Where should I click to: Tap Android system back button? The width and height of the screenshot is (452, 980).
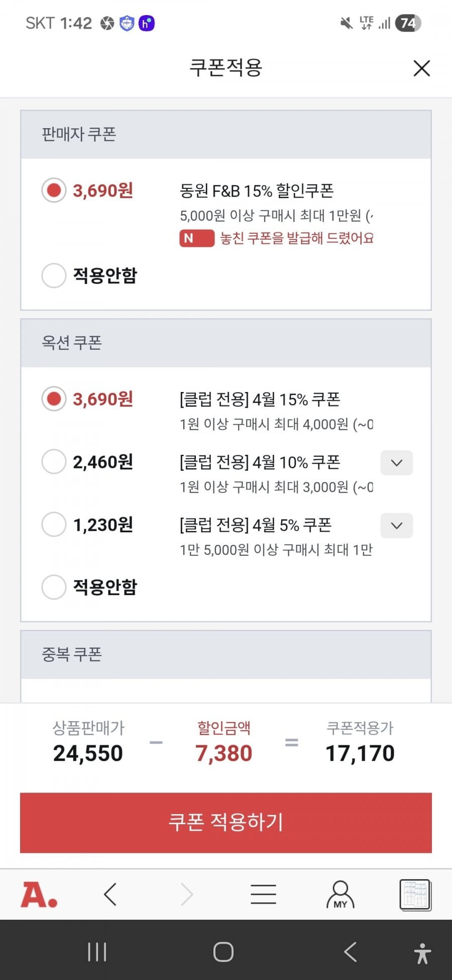click(350, 952)
